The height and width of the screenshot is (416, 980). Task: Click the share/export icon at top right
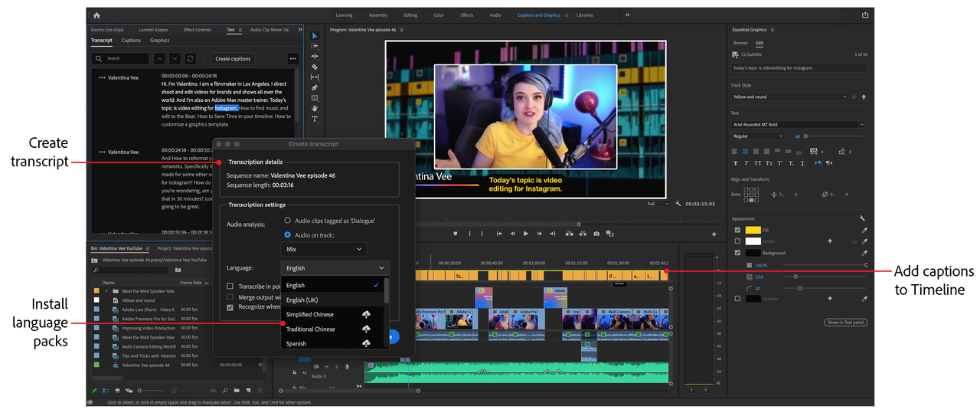point(865,15)
